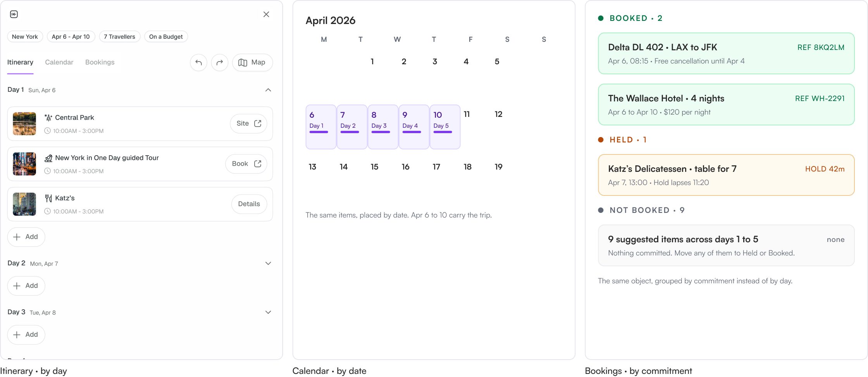This screenshot has width=868, height=377.
Task: Switch to the Itinerary tab
Action: click(x=20, y=62)
